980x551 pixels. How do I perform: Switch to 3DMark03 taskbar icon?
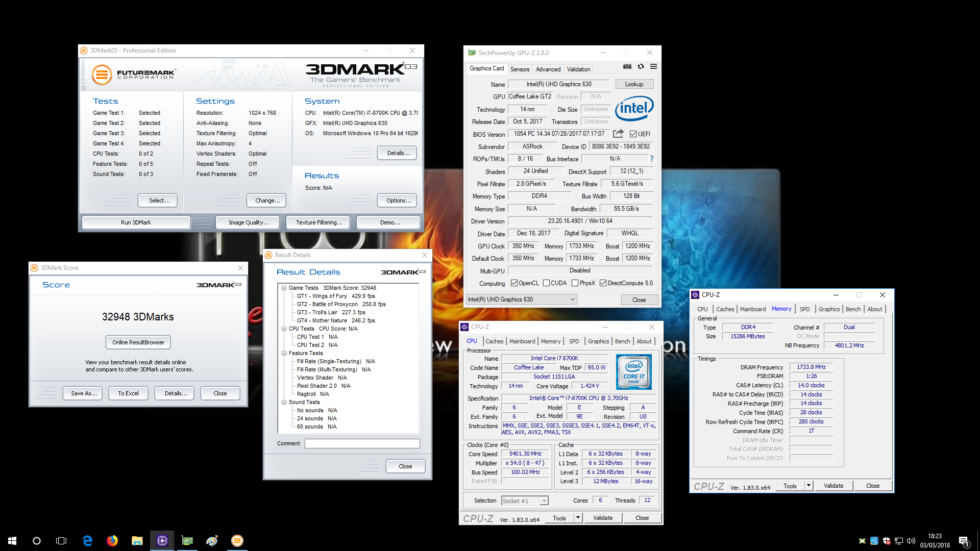click(237, 541)
